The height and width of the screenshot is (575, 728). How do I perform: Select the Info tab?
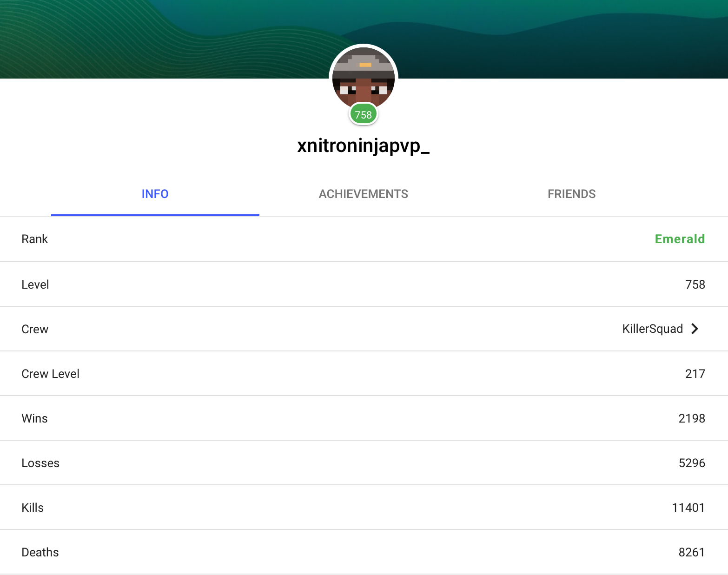pyautogui.click(x=155, y=194)
